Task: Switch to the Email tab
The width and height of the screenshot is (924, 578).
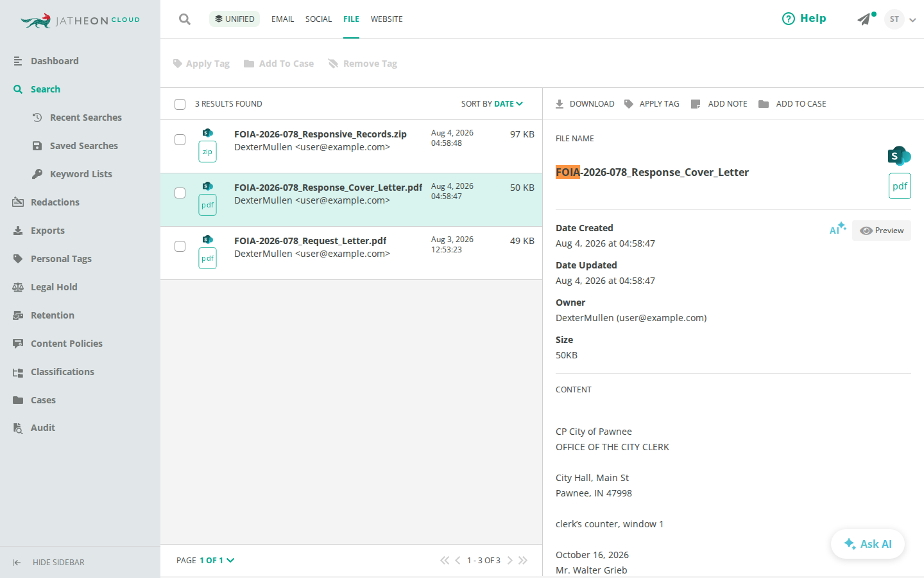Action: [x=282, y=19]
